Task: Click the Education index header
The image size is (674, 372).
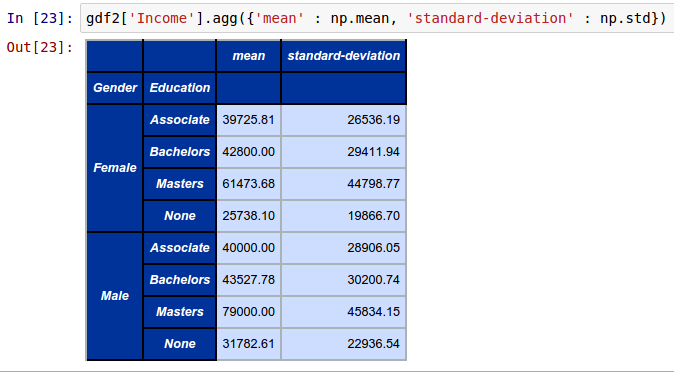Action: click(180, 88)
